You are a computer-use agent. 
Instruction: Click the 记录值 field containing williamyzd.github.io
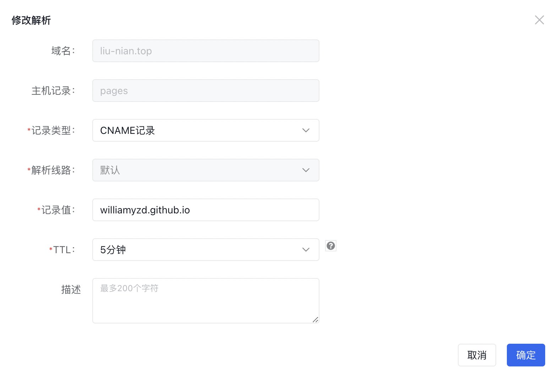point(206,210)
